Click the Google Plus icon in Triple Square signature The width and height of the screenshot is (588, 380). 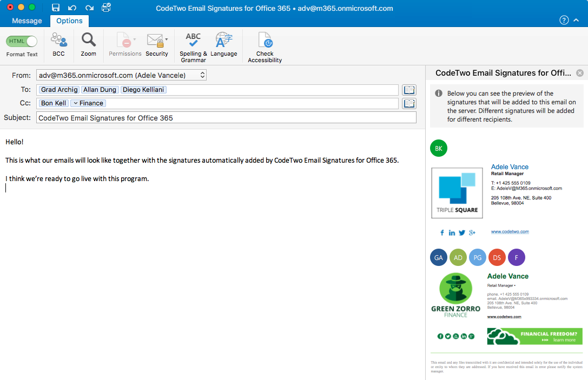[x=472, y=233]
